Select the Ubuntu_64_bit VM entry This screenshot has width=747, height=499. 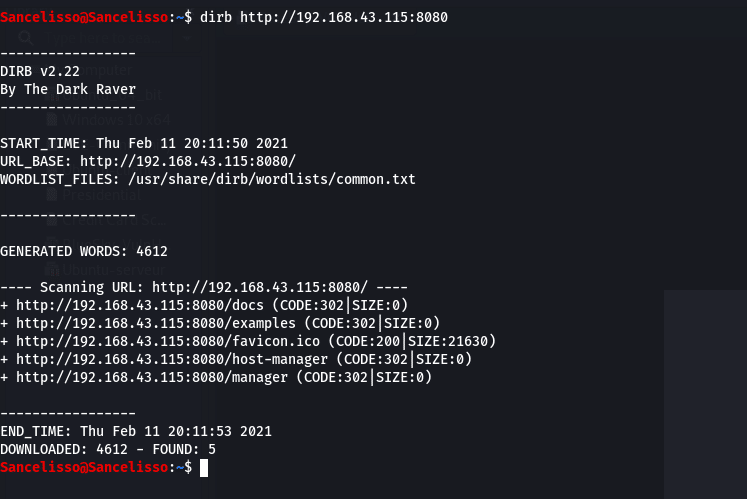107,95
